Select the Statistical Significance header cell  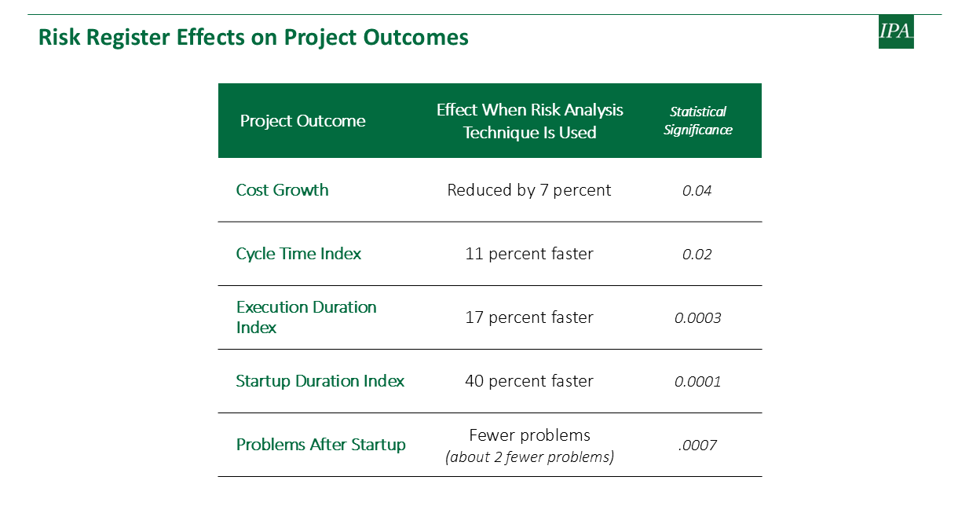click(698, 121)
